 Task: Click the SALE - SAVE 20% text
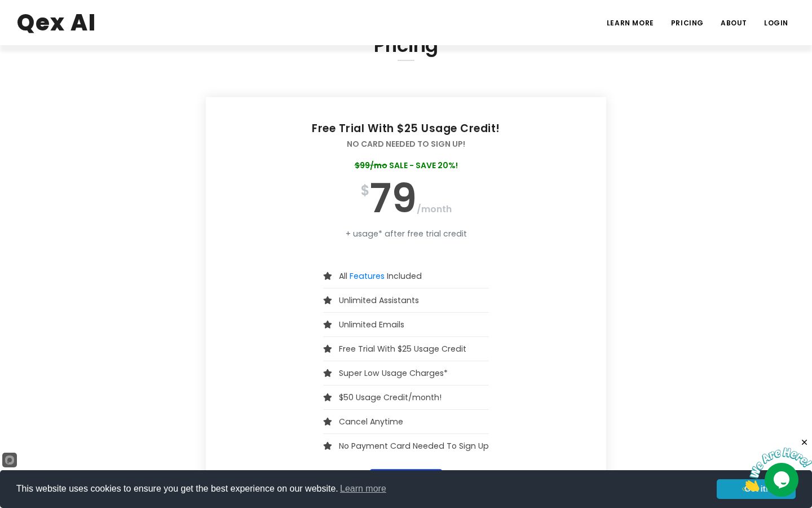point(423,165)
